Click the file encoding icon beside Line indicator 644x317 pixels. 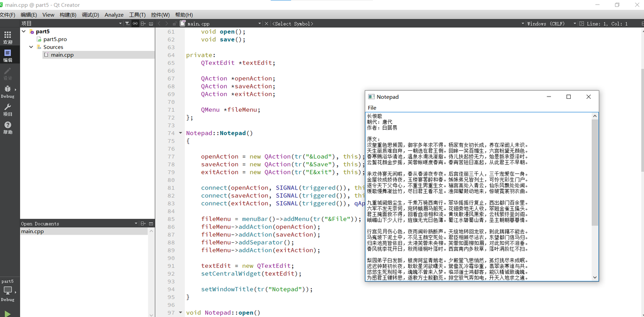pos(581,24)
